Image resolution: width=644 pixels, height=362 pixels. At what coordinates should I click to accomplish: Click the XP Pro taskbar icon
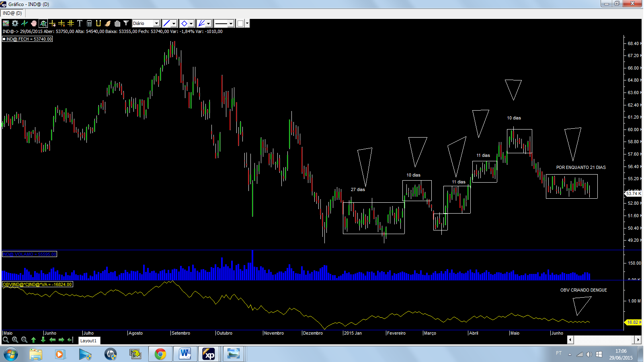[209, 354]
